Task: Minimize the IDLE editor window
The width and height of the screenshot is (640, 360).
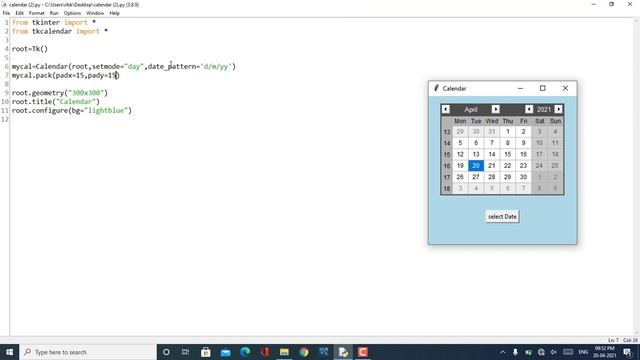Action: coord(593,4)
